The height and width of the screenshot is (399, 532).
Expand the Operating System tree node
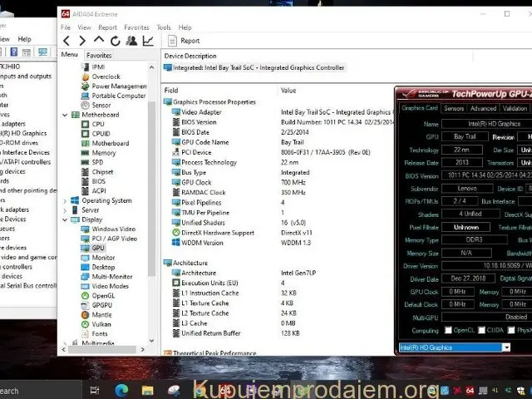coord(65,200)
